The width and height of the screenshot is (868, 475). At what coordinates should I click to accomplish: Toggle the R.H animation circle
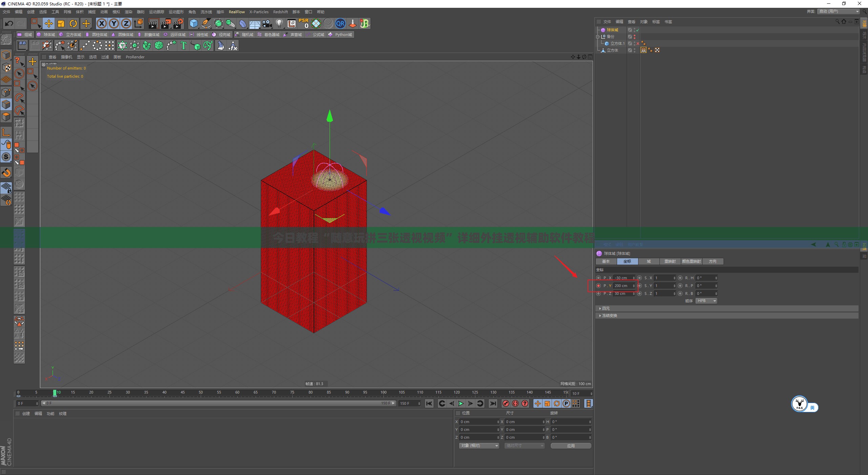[x=680, y=278]
